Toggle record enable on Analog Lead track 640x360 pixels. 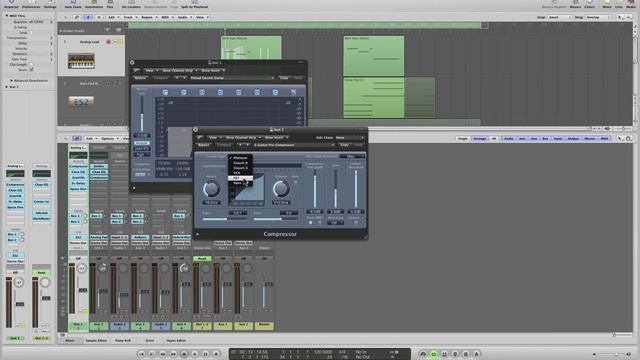pos(109,42)
